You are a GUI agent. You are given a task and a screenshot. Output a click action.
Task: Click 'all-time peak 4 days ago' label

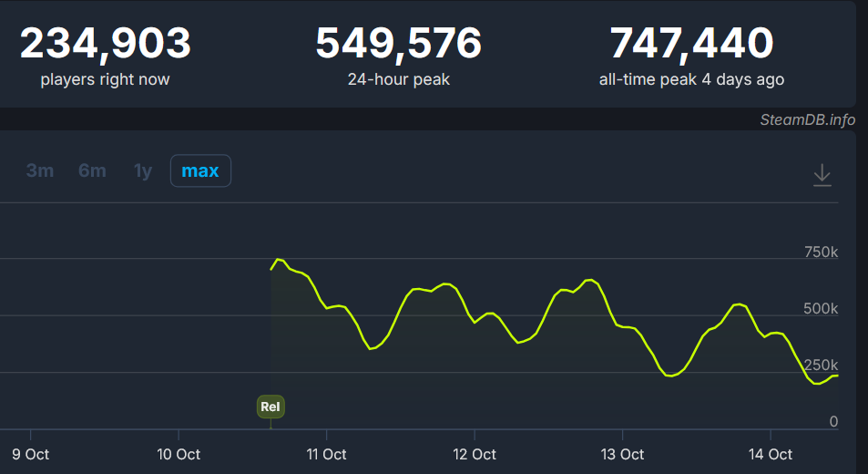tap(691, 79)
